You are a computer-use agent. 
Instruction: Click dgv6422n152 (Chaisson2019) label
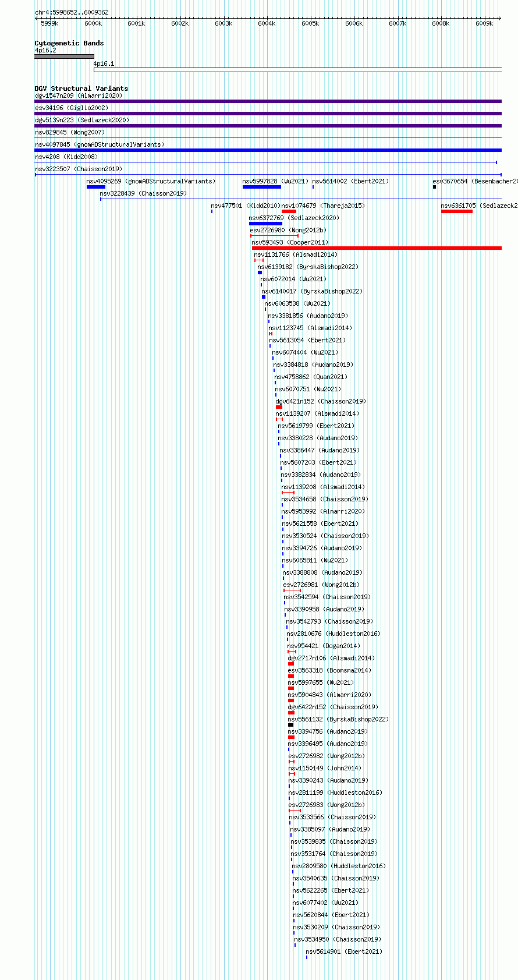click(x=333, y=707)
